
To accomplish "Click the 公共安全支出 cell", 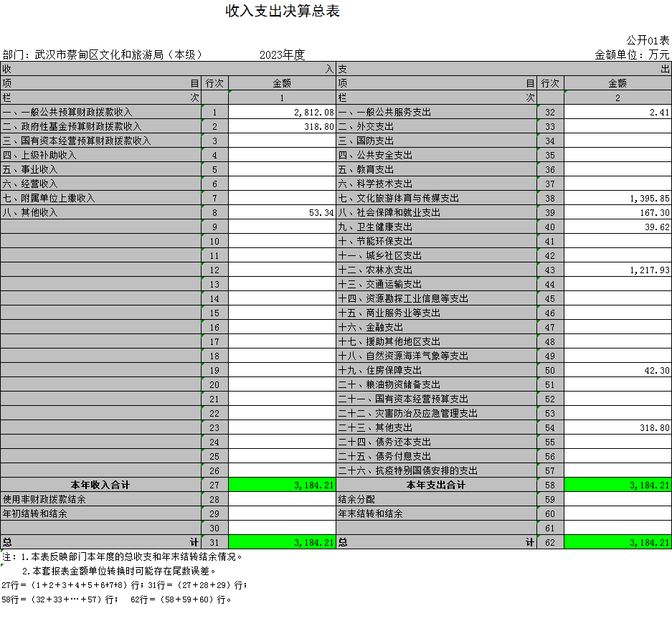I will [x=437, y=155].
